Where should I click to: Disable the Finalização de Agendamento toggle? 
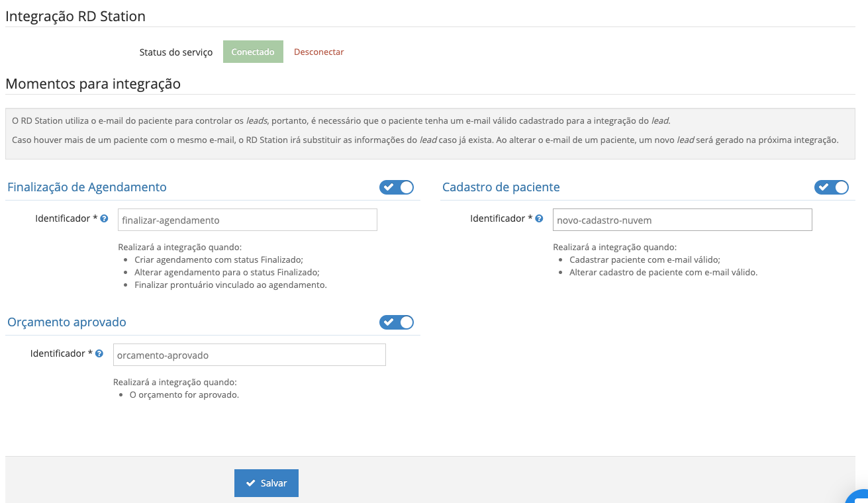click(397, 187)
